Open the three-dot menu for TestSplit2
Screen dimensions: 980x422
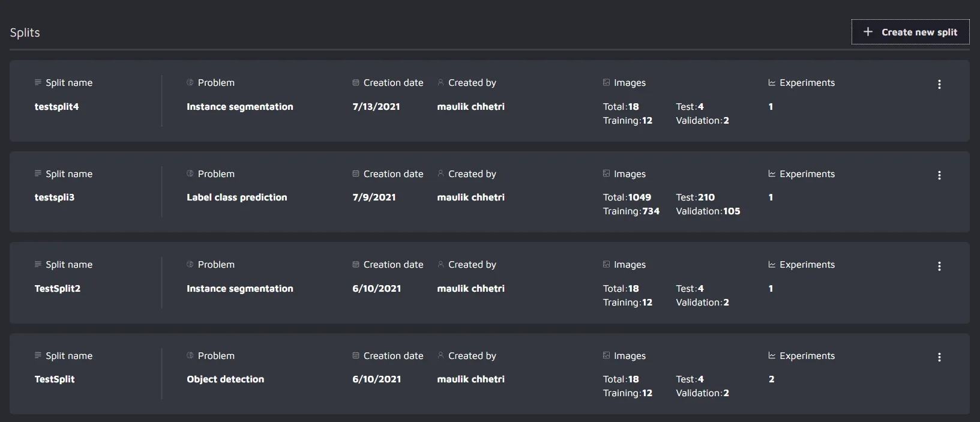tap(939, 267)
